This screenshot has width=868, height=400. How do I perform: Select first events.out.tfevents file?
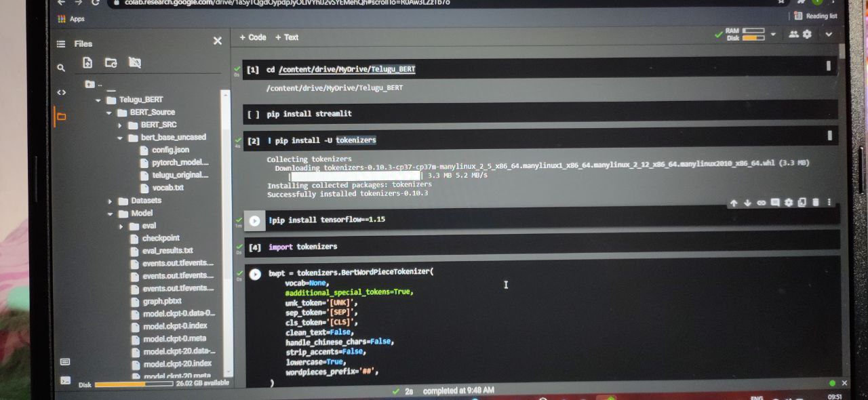[178, 263]
